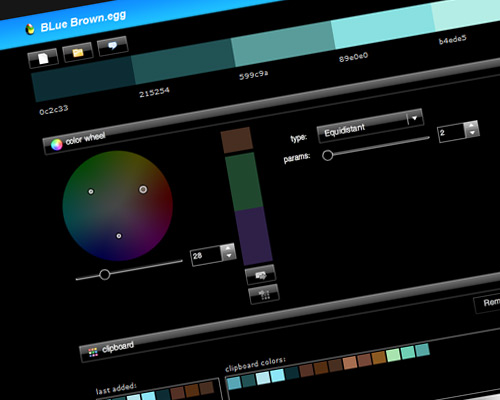The height and width of the screenshot is (400, 500).
Task: Click the type: label
Action: pos(299,138)
